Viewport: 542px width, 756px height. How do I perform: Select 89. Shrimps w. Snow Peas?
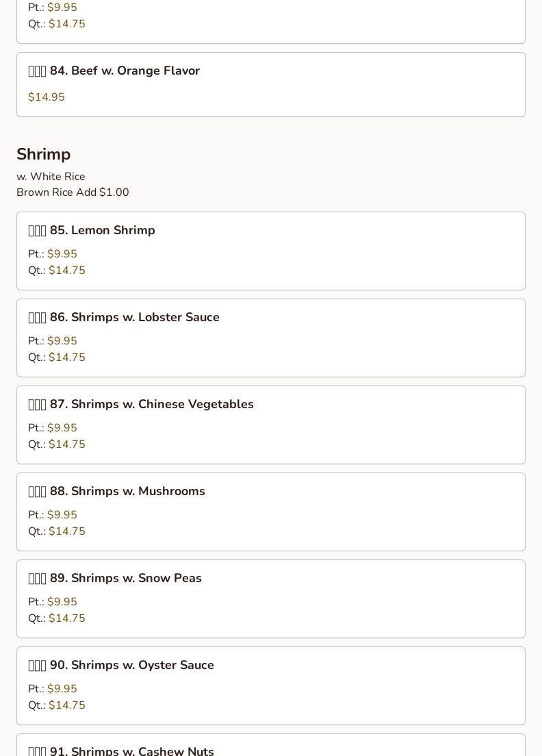pos(126,579)
